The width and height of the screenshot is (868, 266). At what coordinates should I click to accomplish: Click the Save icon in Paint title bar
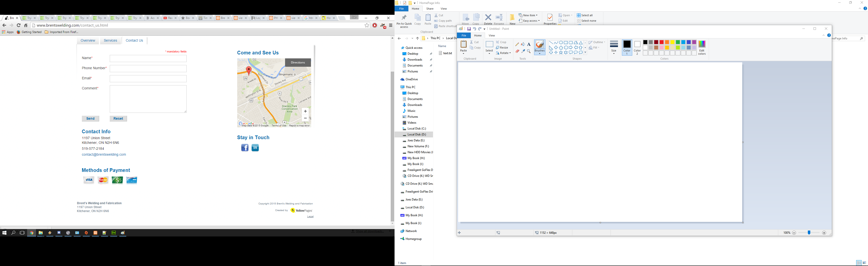click(469, 29)
